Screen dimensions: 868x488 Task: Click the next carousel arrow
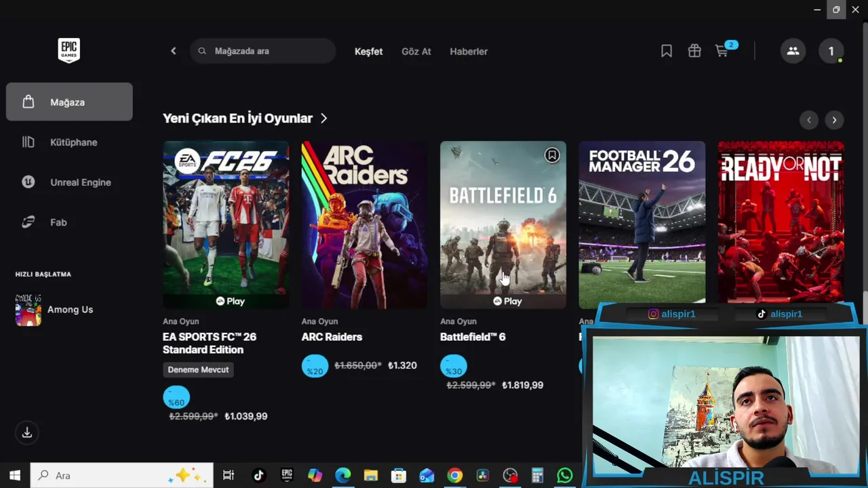(x=834, y=120)
